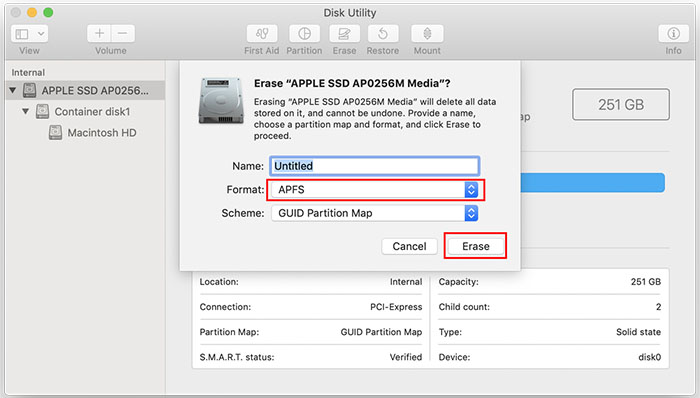
Task: Select the Macintosh HD tree row label
Action: pos(102,133)
